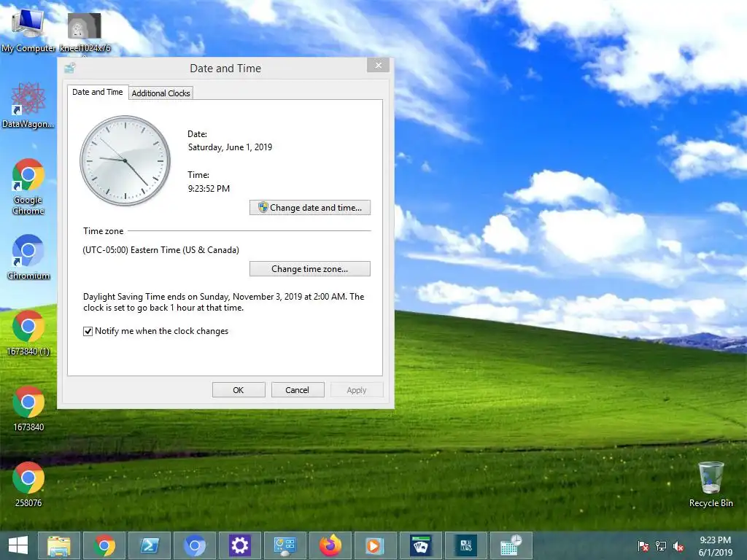Click Change time zone button
The image size is (747, 560).
click(x=309, y=269)
